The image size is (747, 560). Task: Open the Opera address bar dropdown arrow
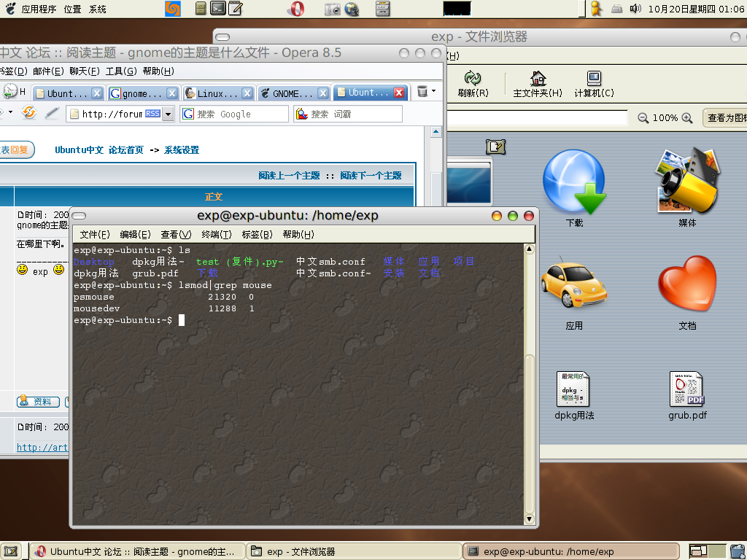coord(168,114)
